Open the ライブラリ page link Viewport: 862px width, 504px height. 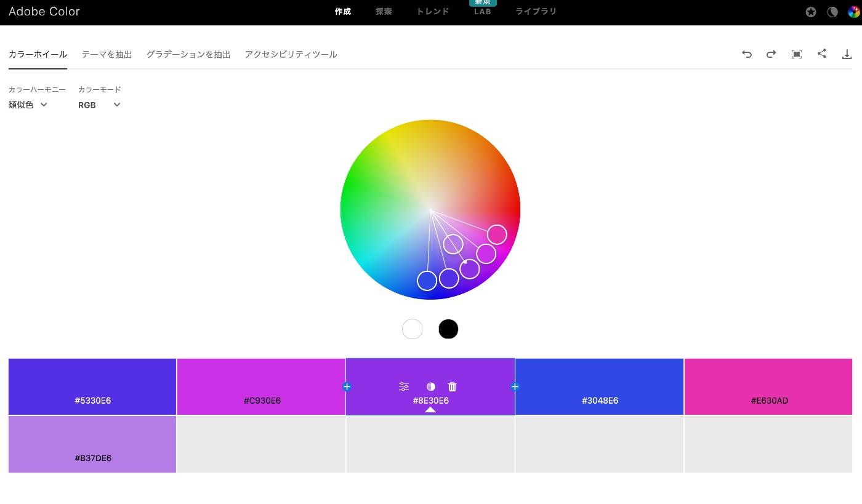536,12
